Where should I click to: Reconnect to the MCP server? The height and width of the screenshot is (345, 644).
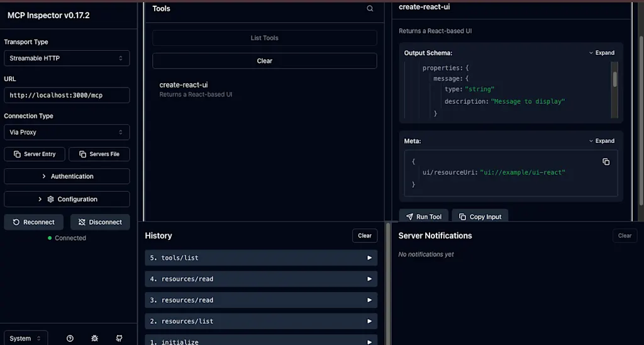click(34, 222)
